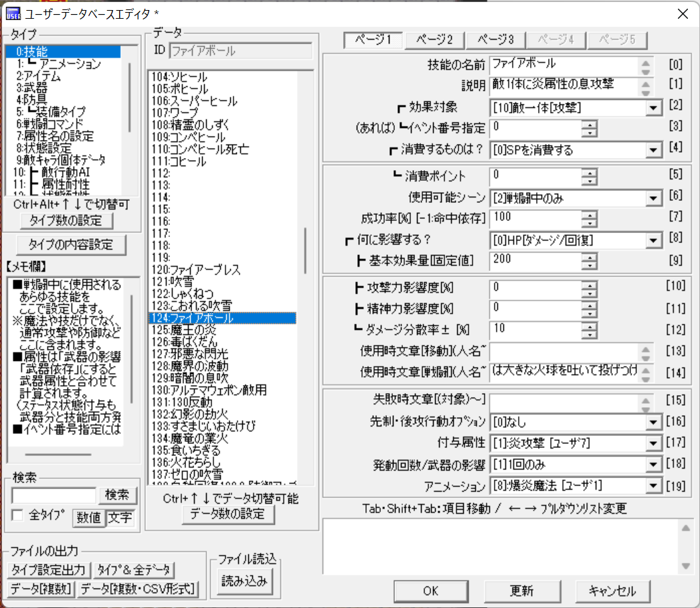Open the 効果対象 dropdown
This screenshot has width=700, height=608.
click(653, 108)
